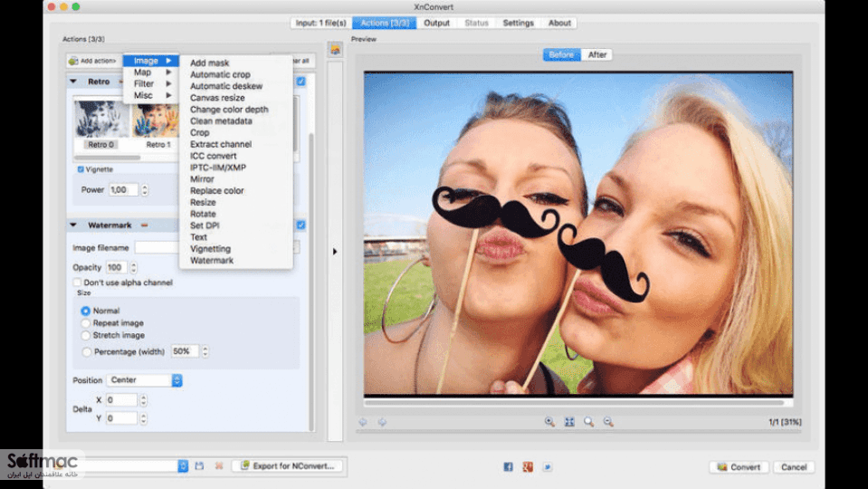Switch to the Output tab
Image resolution: width=868 pixels, height=489 pixels.
click(x=436, y=23)
